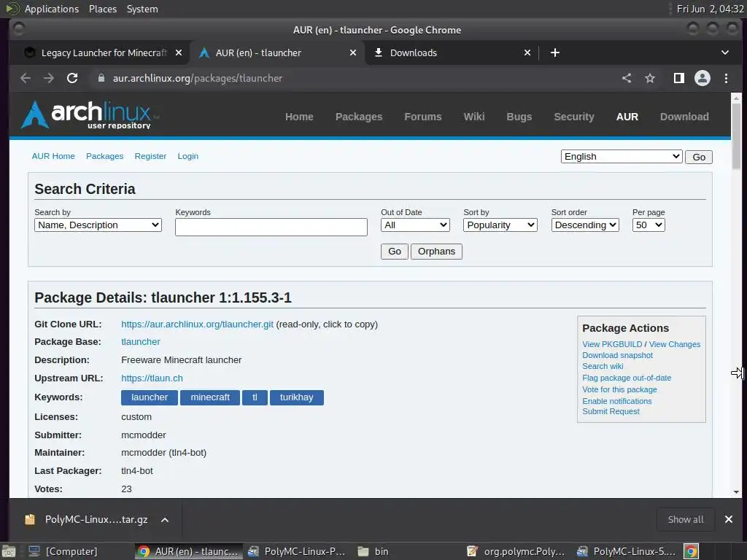Close the AUR tlauncher tab
The image size is (747, 560).
353,52
